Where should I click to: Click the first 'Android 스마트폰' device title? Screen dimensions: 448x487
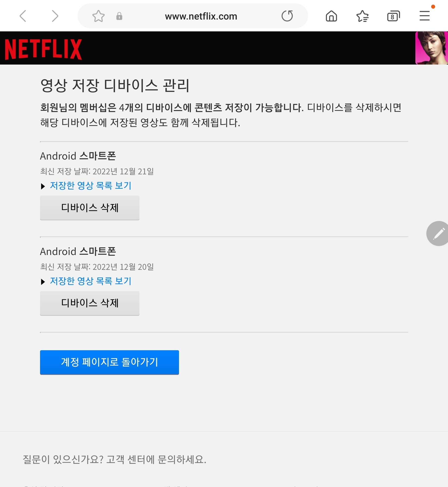point(78,156)
